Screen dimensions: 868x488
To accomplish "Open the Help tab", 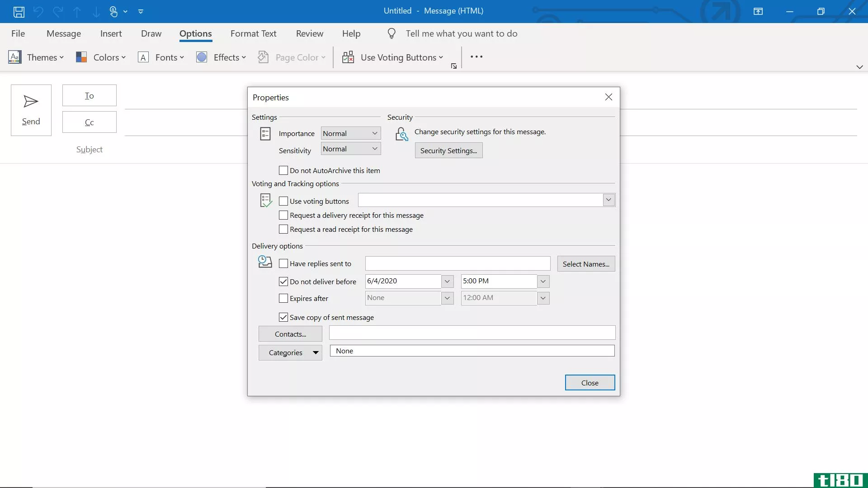I will click(x=351, y=33).
